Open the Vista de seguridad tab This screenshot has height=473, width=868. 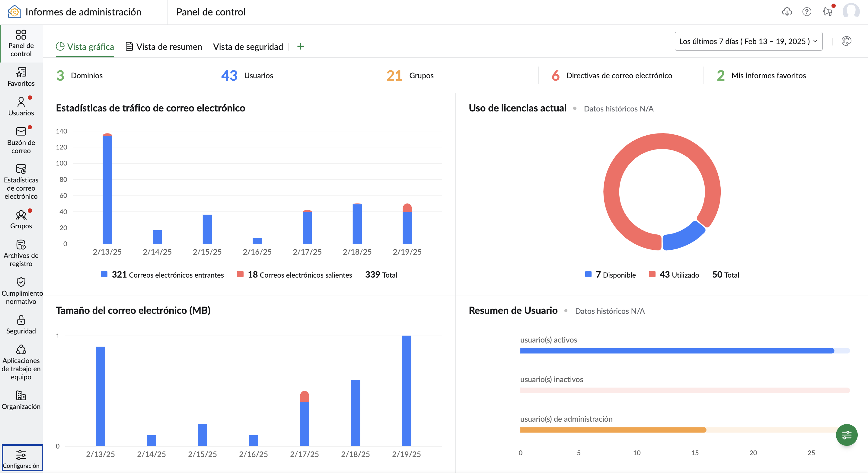248,47
